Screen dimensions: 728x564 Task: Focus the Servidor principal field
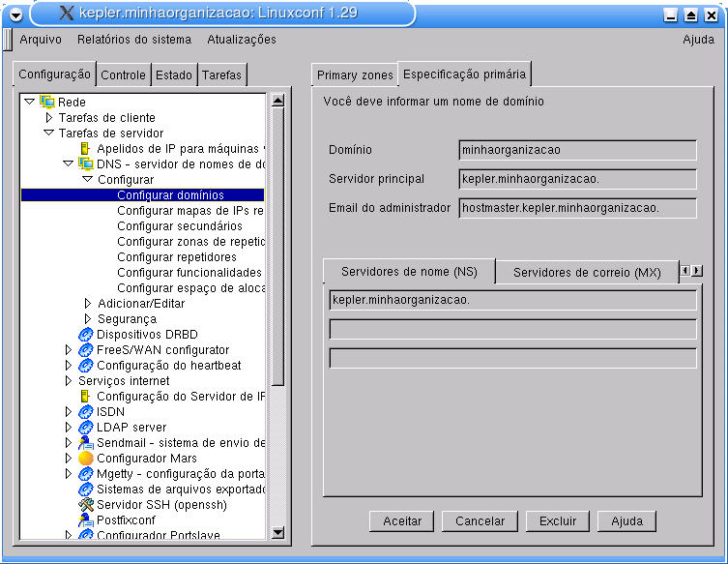point(577,179)
